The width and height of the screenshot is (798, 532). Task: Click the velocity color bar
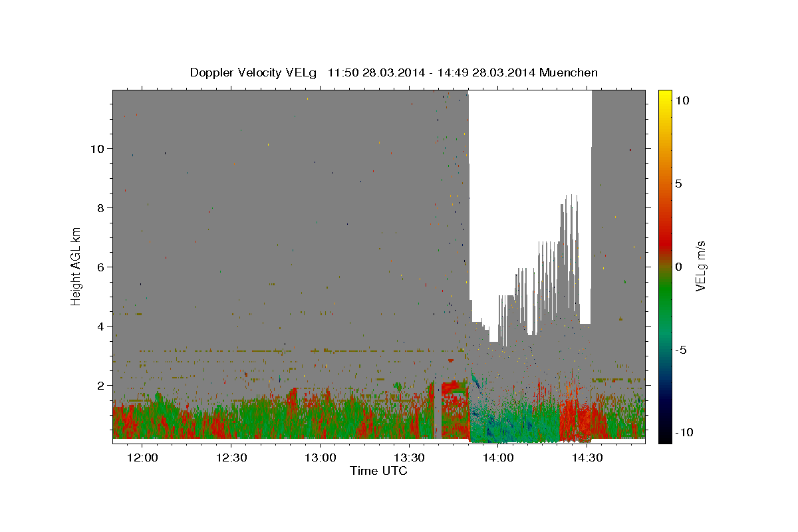[x=665, y=266]
